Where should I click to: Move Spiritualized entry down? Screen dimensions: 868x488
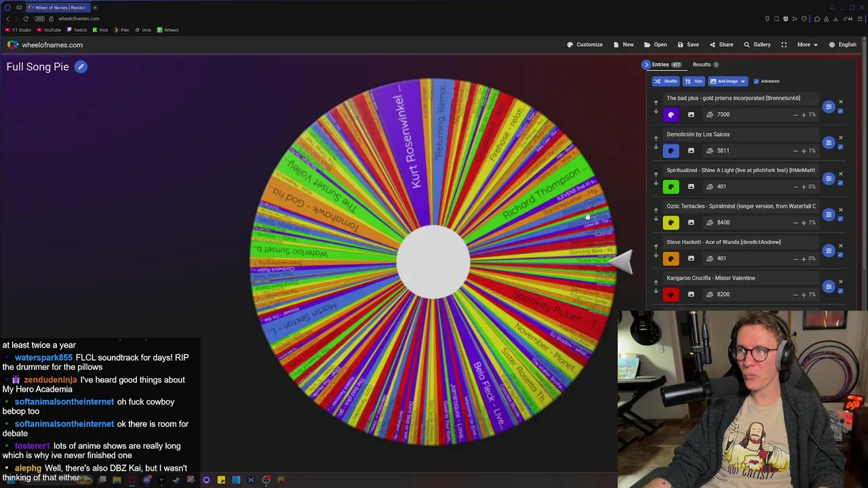pos(656,183)
